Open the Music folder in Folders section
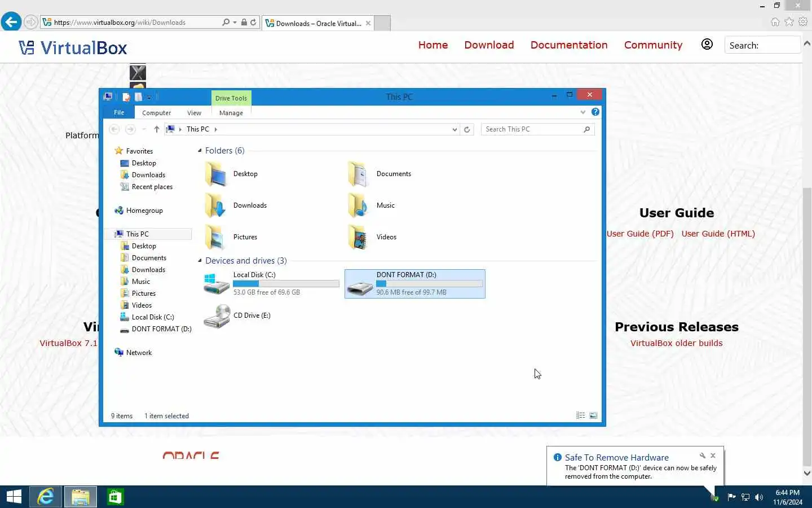Viewport: 812px width, 508px height. point(359,205)
